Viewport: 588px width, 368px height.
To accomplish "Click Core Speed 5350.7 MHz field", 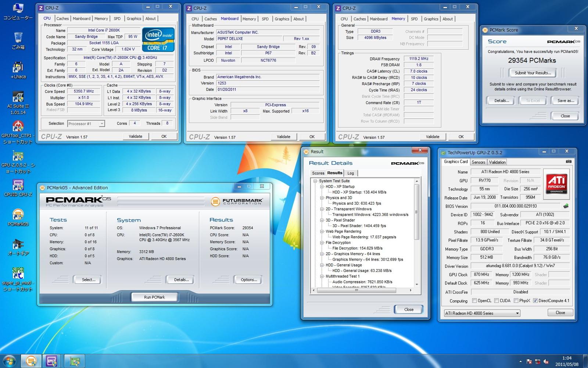I will click(x=84, y=91).
